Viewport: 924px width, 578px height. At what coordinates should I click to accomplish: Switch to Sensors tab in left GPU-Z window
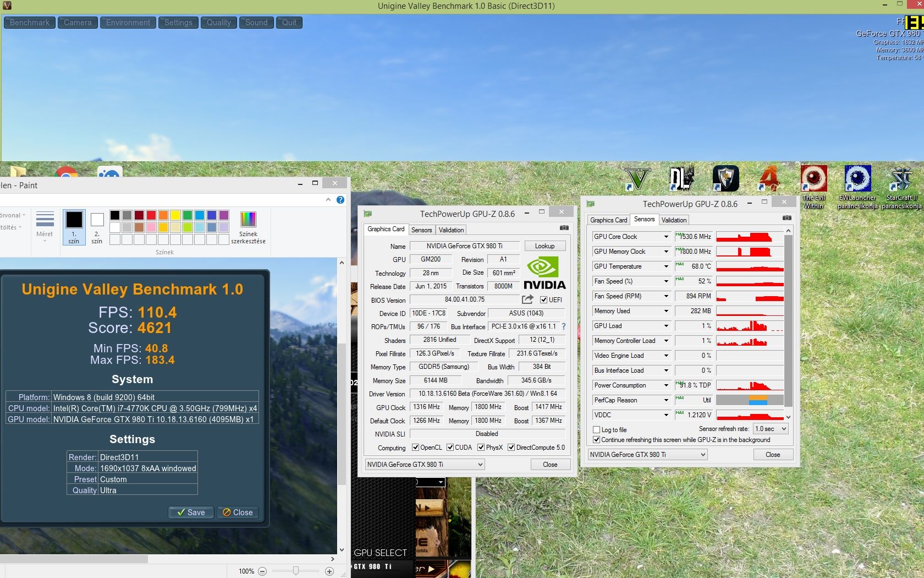(x=421, y=230)
